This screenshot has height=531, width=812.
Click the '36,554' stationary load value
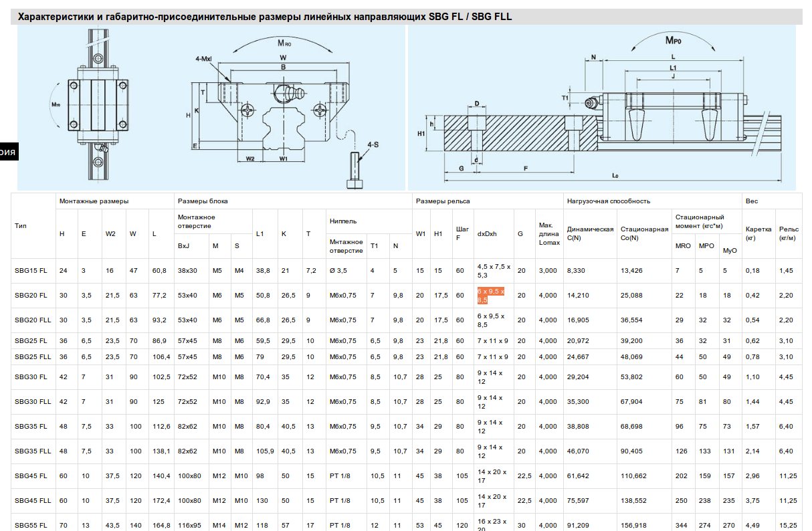[631, 320]
